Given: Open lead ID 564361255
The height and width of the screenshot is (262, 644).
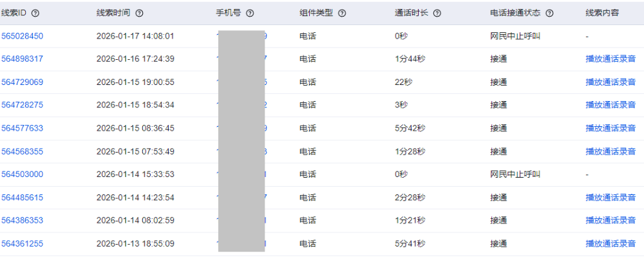Looking at the screenshot, I should pyautogui.click(x=22, y=244).
